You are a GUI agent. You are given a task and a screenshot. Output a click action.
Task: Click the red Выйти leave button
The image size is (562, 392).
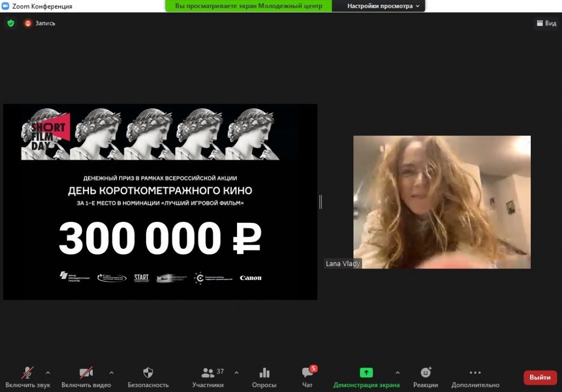tap(540, 377)
